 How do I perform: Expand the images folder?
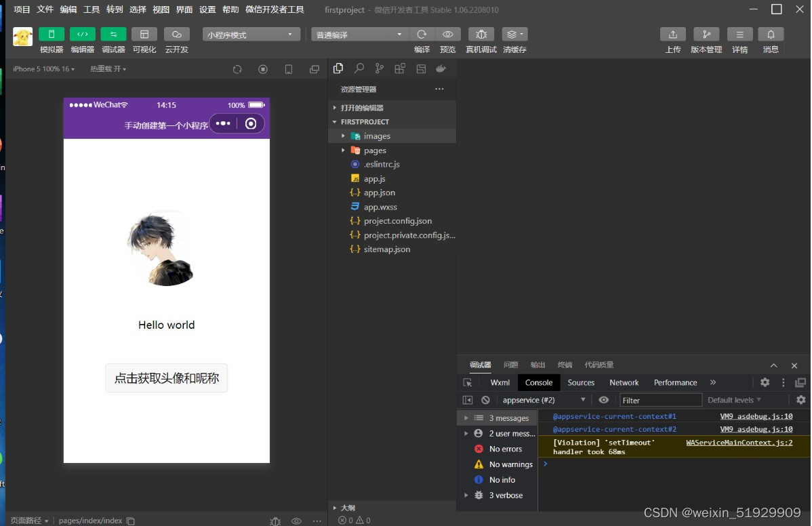click(x=392, y=136)
